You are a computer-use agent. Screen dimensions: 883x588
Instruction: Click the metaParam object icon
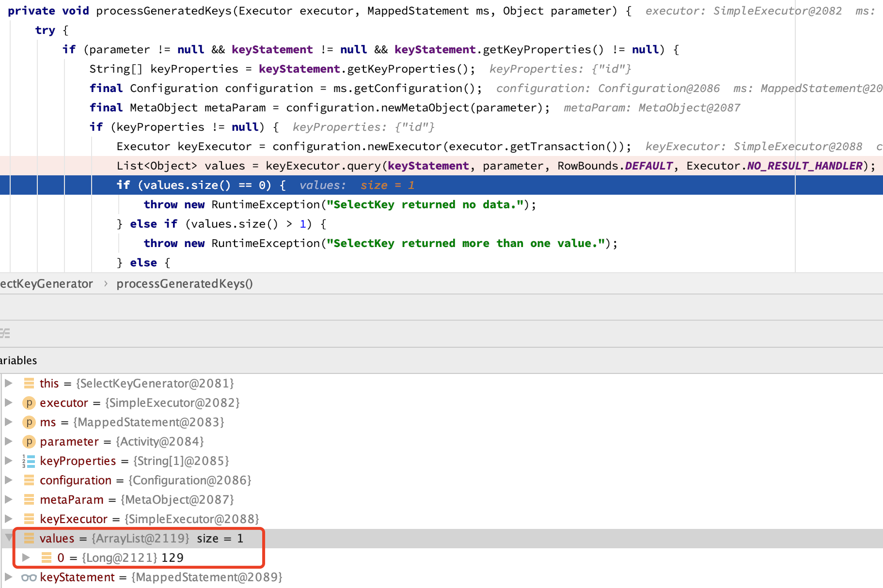[29, 499]
